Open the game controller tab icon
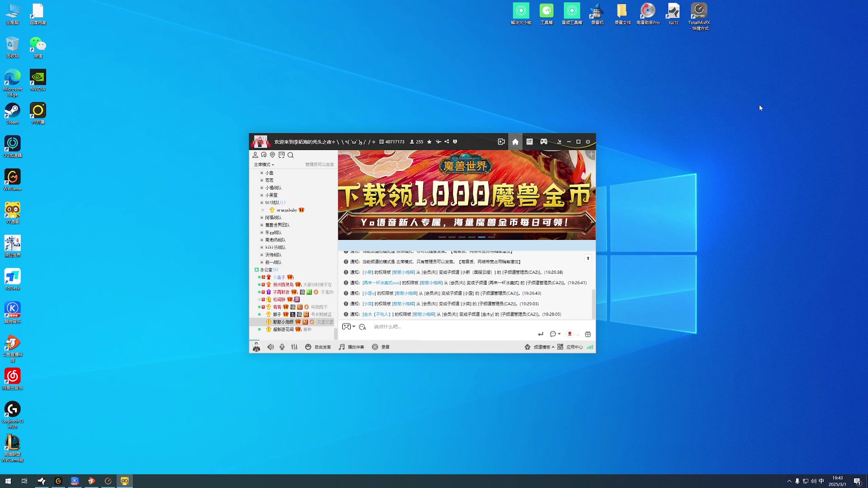 (544, 141)
